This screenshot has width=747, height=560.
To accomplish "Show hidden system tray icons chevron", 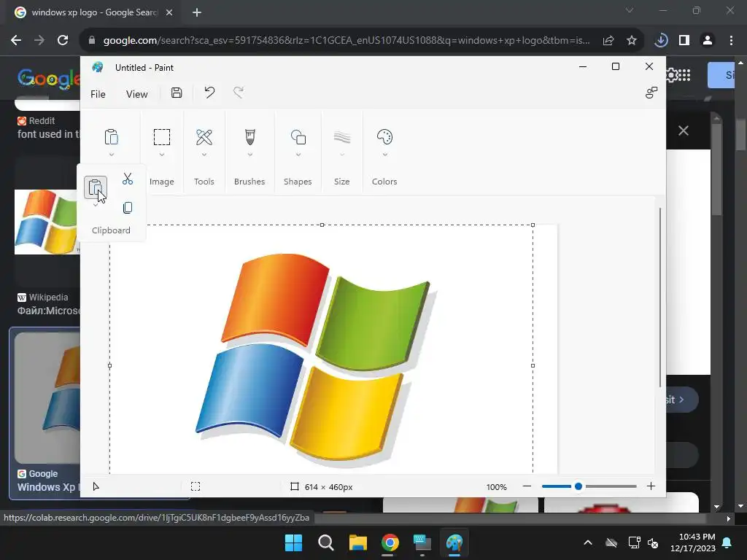I will [588, 542].
